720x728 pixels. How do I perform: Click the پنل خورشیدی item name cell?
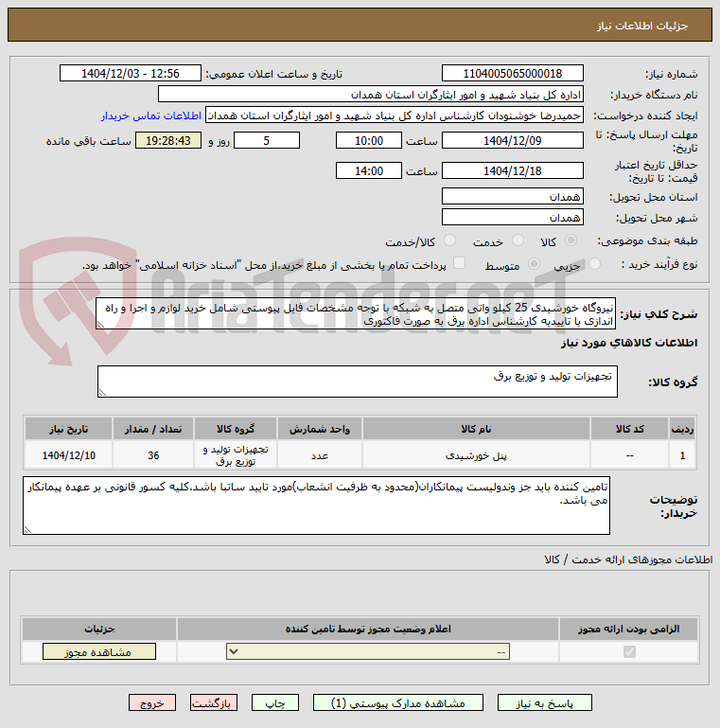[476, 455]
